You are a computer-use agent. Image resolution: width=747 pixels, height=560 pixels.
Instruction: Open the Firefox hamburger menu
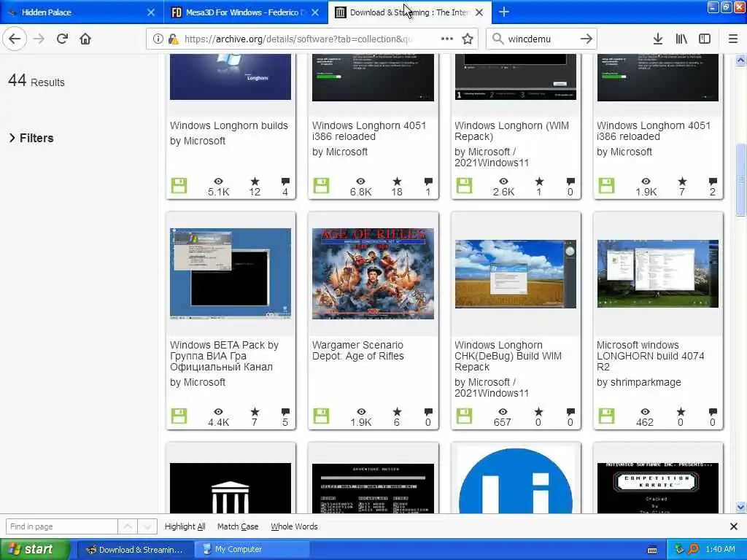point(733,39)
